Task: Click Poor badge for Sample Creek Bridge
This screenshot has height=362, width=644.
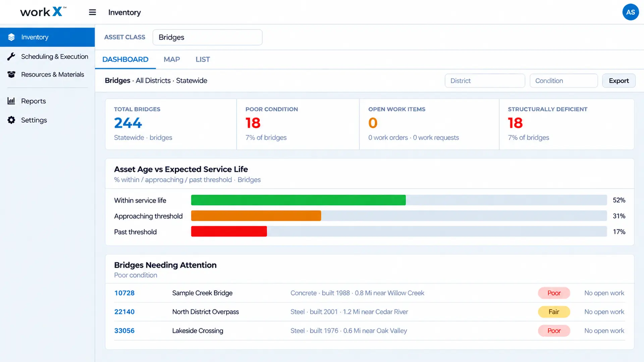Action: 554,293
